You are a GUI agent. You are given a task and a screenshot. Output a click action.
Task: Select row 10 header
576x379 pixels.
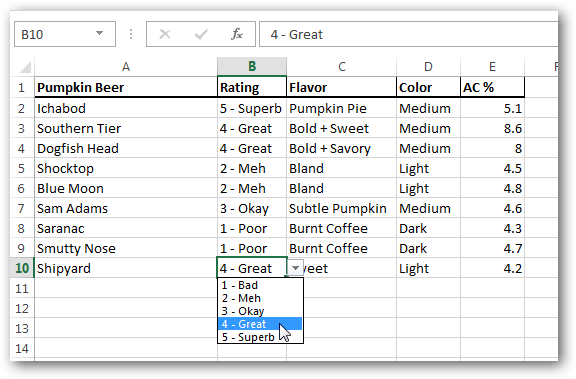22,268
